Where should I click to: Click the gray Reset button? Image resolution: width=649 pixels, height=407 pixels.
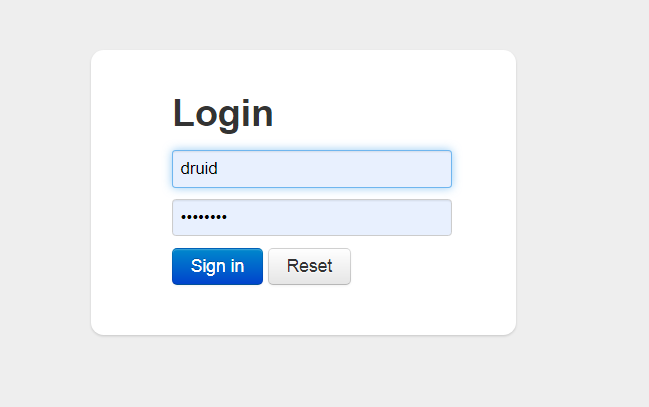tap(309, 266)
